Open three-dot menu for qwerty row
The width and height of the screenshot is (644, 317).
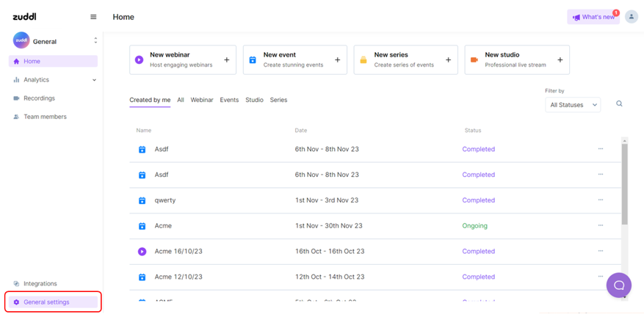[x=600, y=200]
